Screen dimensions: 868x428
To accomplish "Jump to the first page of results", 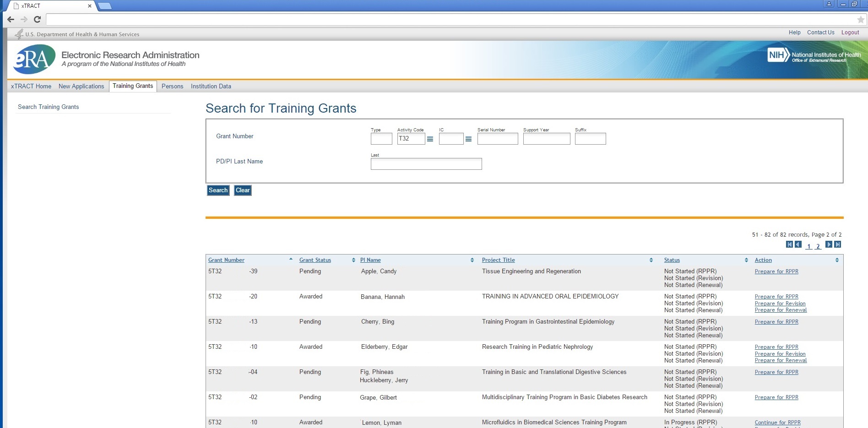I will pos(789,244).
